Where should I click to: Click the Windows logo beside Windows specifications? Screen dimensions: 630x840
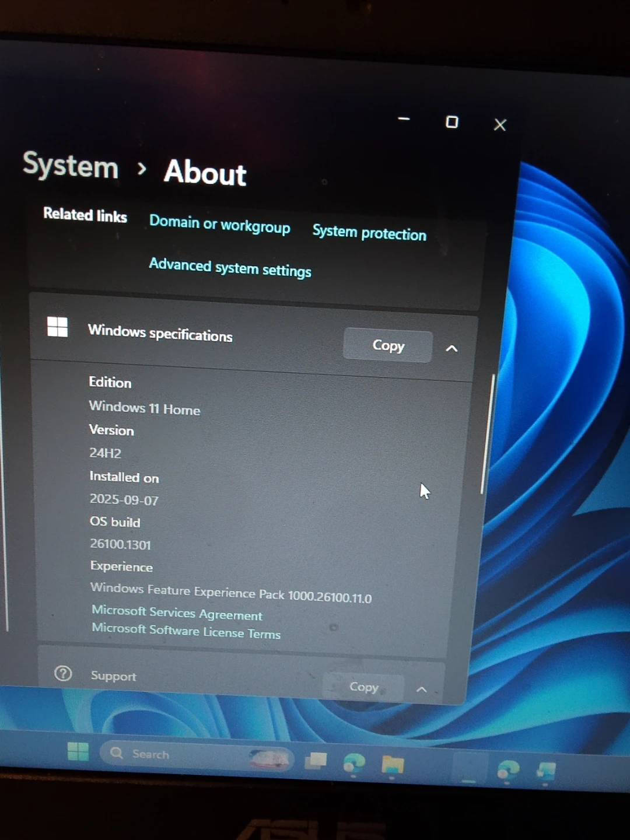(x=57, y=327)
